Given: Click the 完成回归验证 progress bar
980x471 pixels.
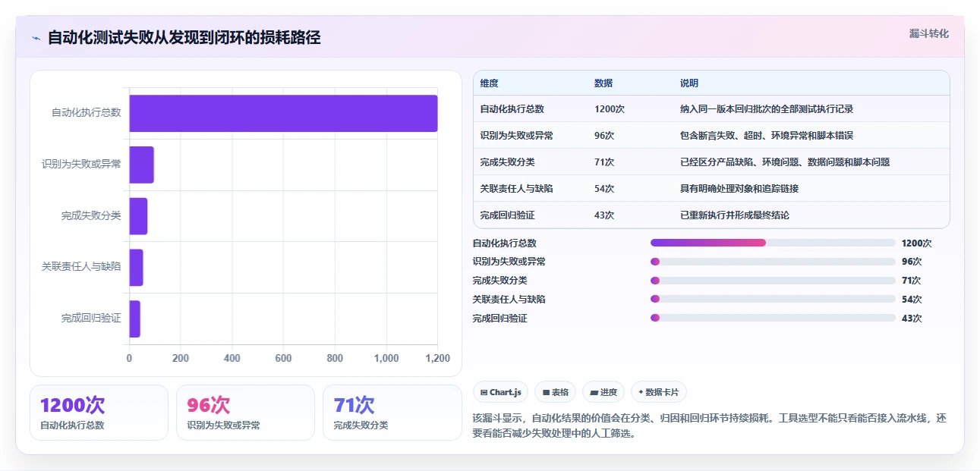Looking at the screenshot, I should click(x=773, y=318).
